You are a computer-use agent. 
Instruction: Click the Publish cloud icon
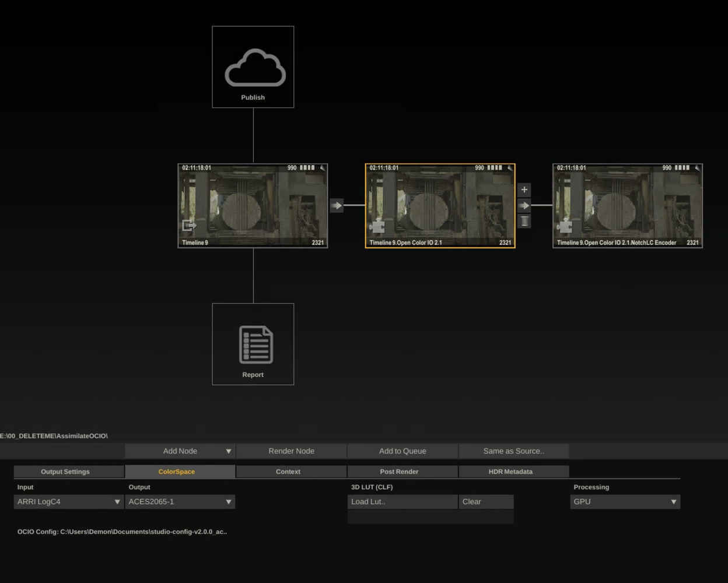pos(255,68)
